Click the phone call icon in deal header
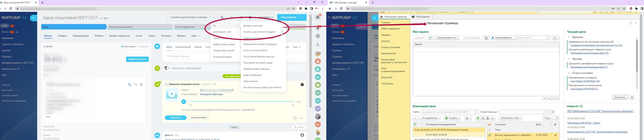This screenshot has width=644, height=140. coord(222,18)
